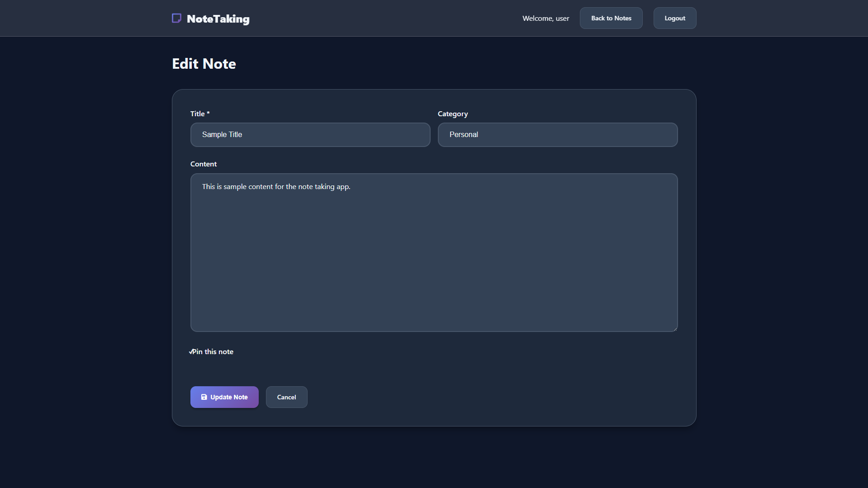The height and width of the screenshot is (488, 868).
Task: Click the required asterisk beside Title
Action: (x=208, y=113)
